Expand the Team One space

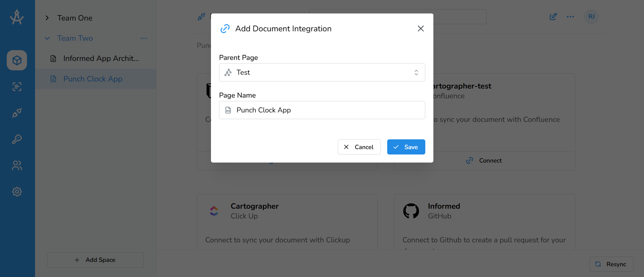click(x=47, y=18)
